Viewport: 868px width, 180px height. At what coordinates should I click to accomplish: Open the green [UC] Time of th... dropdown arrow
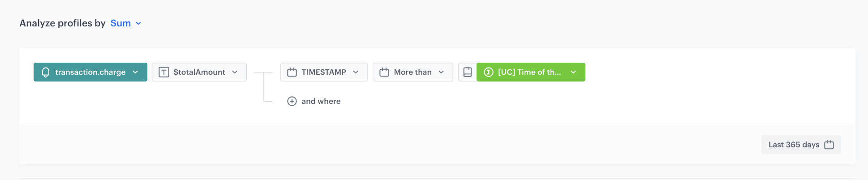(x=573, y=72)
